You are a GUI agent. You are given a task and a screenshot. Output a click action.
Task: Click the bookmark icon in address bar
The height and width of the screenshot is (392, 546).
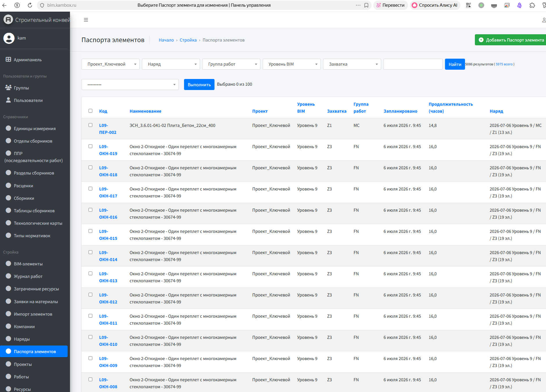pyautogui.click(x=366, y=5)
